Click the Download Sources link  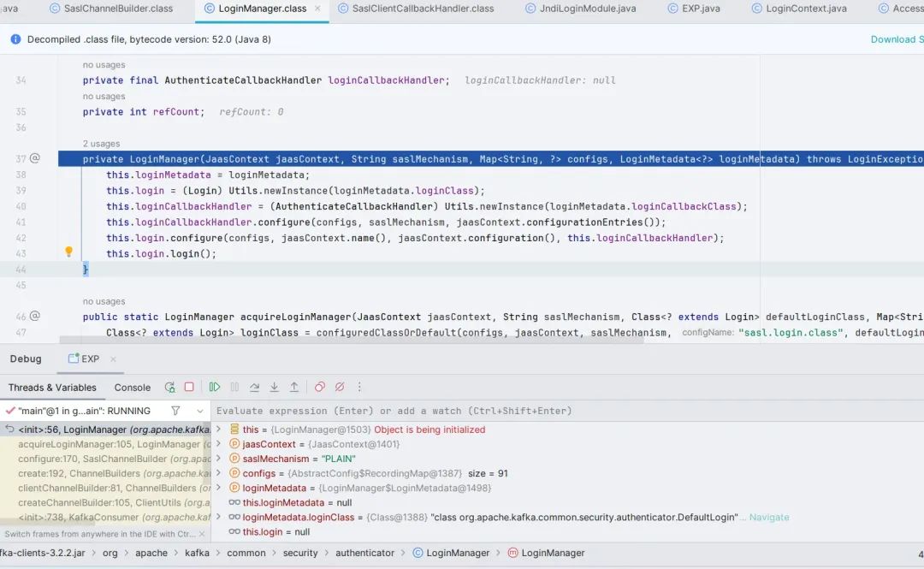click(897, 39)
